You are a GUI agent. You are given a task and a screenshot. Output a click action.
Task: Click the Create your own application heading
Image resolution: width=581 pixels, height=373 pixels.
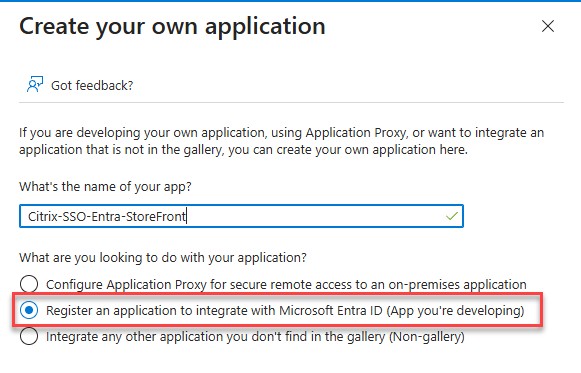point(172,26)
